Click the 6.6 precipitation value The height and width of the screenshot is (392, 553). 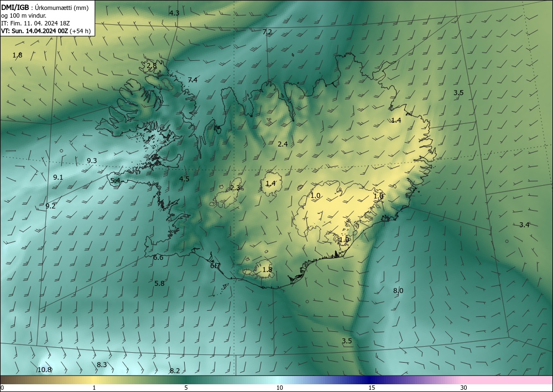(x=158, y=258)
